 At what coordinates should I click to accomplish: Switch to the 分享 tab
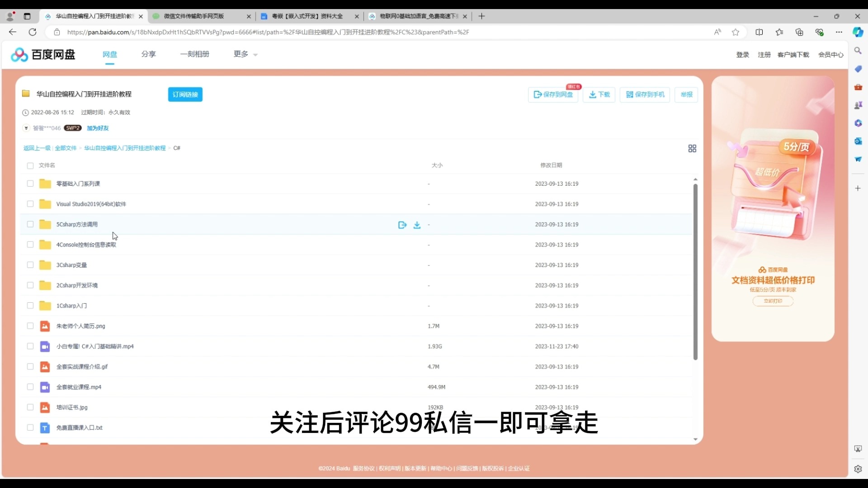coord(149,54)
